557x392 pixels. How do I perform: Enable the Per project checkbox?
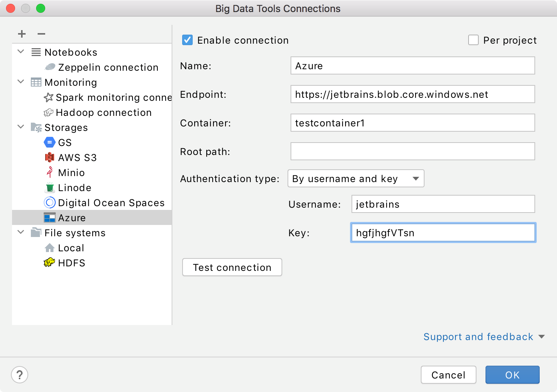[473, 40]
